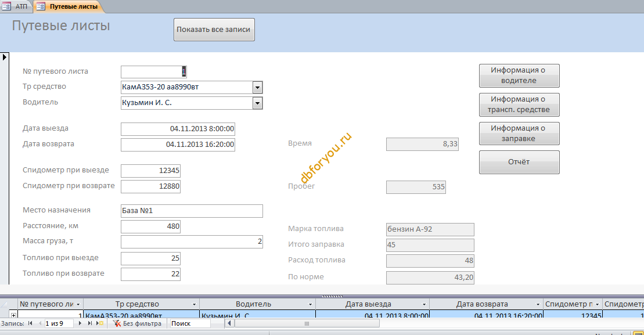Click the Расстояние, км field

(x=151, y=226)
